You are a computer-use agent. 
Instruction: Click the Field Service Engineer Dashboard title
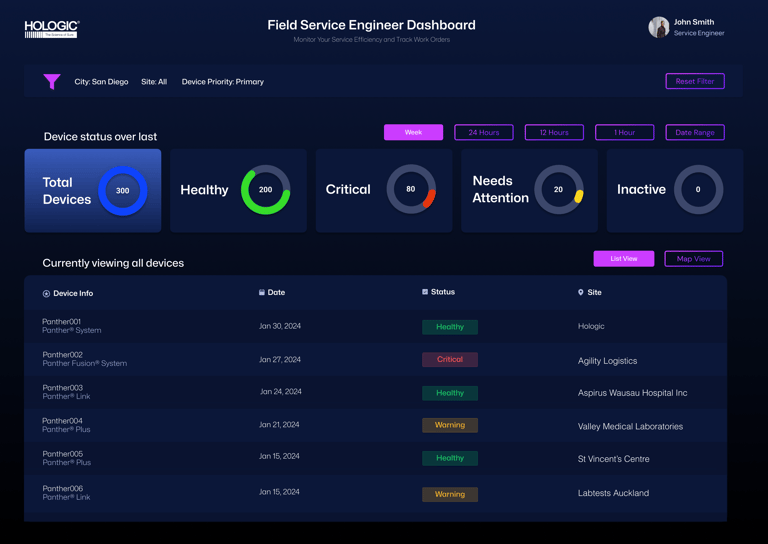371,25
